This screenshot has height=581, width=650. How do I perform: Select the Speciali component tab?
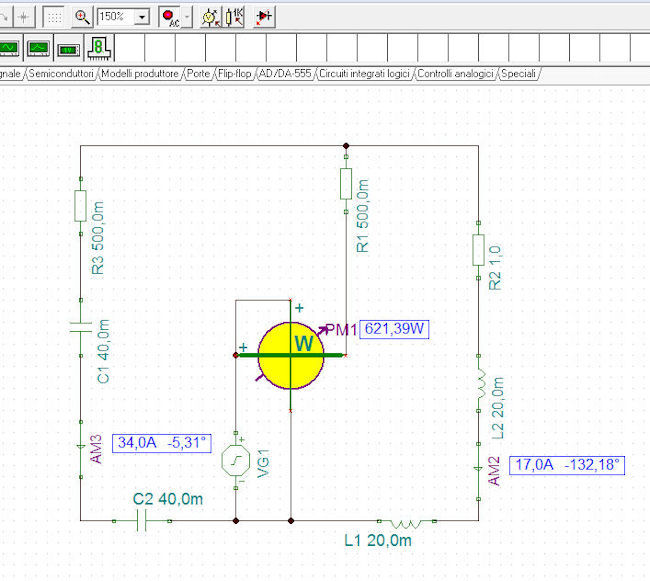[519, 74]
